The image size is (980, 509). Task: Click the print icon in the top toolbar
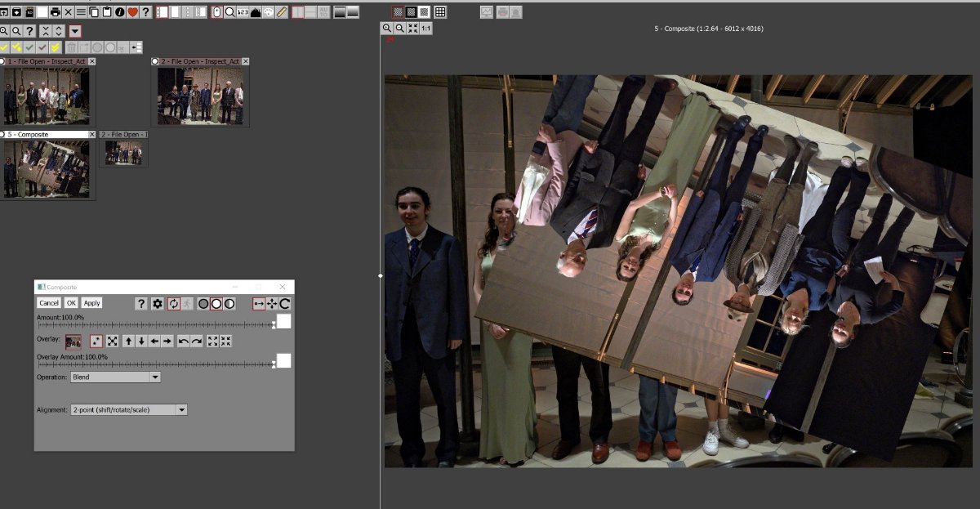point(55,12)
